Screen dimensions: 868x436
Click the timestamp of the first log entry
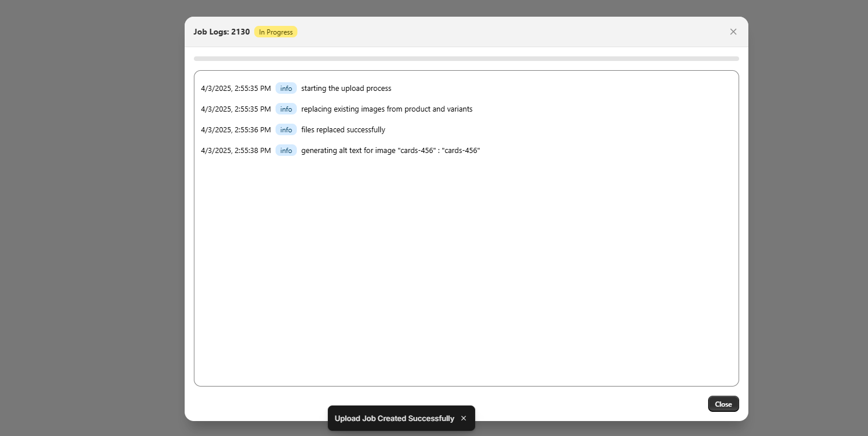click(236, 88)
